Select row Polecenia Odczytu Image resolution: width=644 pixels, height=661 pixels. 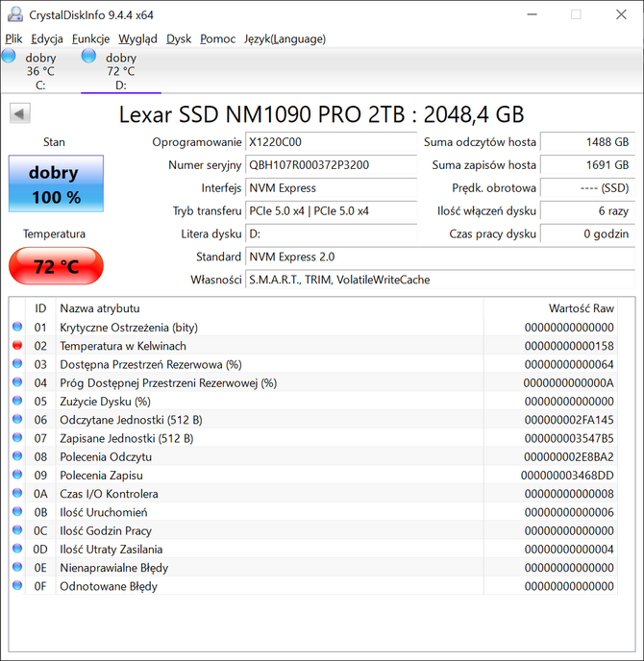(313, 457)
